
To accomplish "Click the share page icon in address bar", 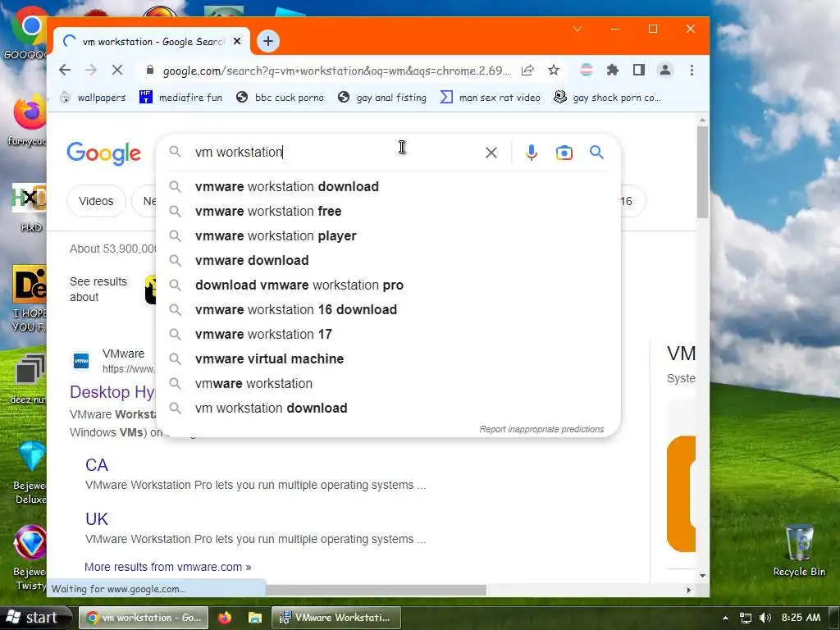I will click(x=527, y=71).
